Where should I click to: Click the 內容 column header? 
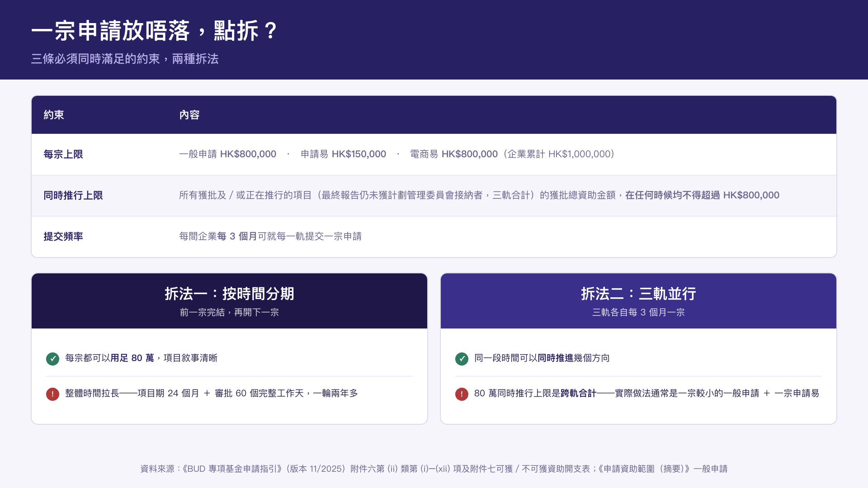pos(189,115)
